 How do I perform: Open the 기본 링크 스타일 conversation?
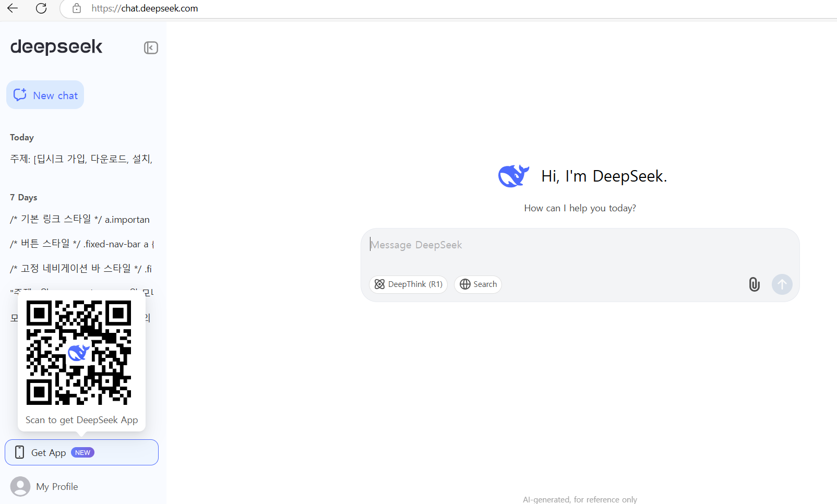tap(79, 220)
